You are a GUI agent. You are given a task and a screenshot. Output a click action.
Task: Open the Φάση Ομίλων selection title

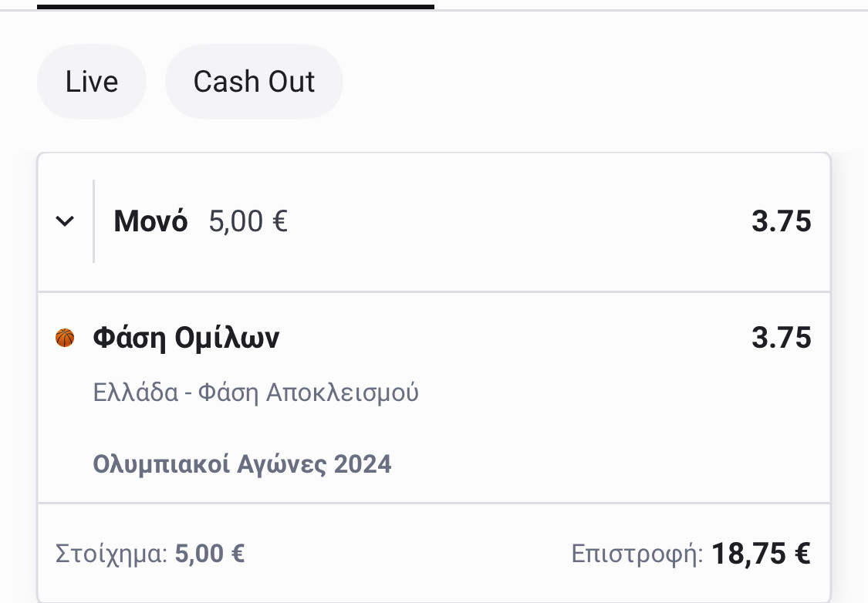coord(186,338)
